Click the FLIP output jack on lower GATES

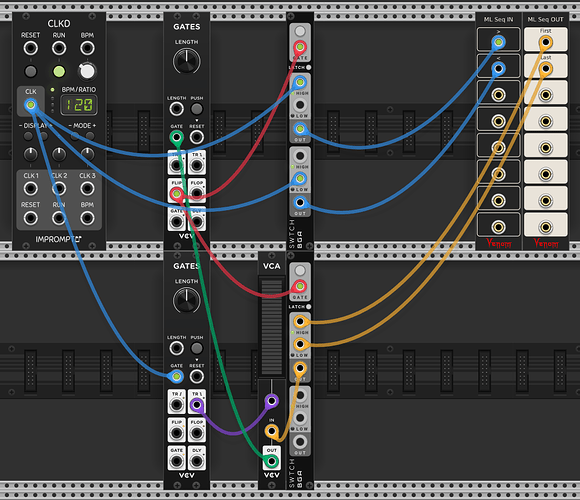[x=176, y=433]
